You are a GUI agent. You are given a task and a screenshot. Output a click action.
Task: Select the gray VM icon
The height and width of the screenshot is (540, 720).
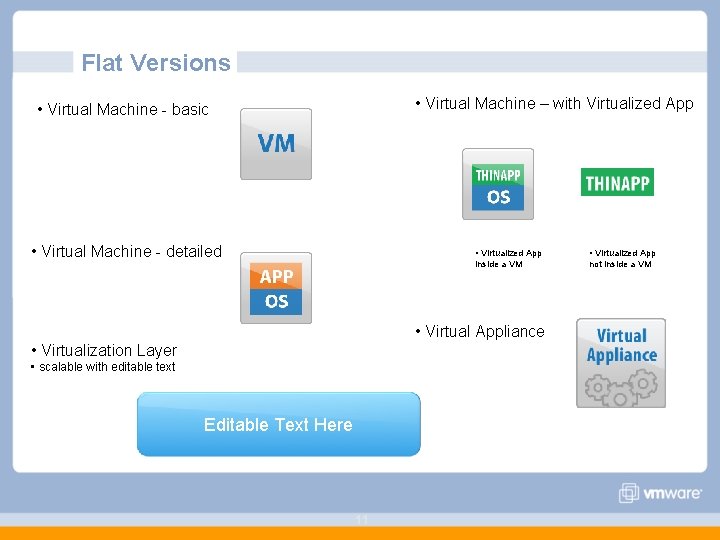point(276,144)
